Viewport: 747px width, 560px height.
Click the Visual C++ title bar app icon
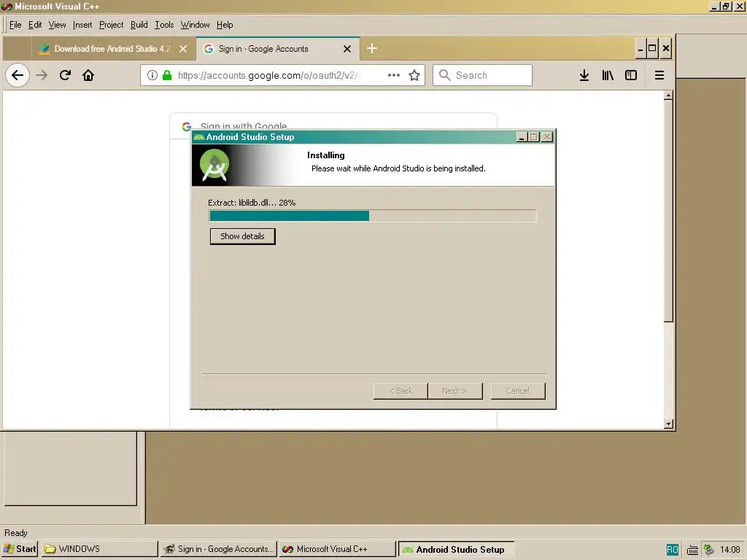(x=7, y=6)
